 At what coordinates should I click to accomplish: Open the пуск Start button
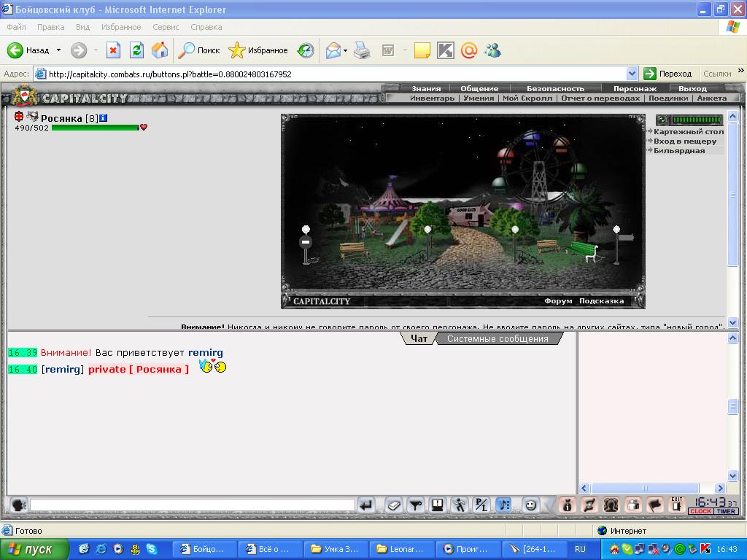[34, 549]
